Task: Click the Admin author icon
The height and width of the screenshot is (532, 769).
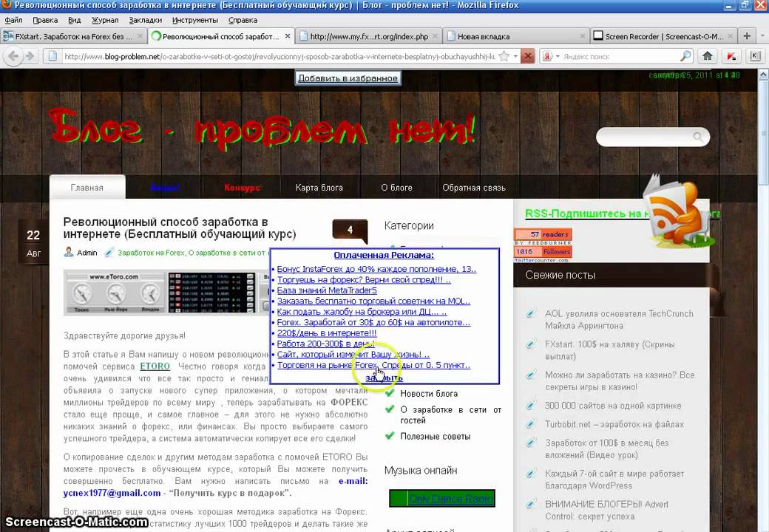Action: click(69, 252)
